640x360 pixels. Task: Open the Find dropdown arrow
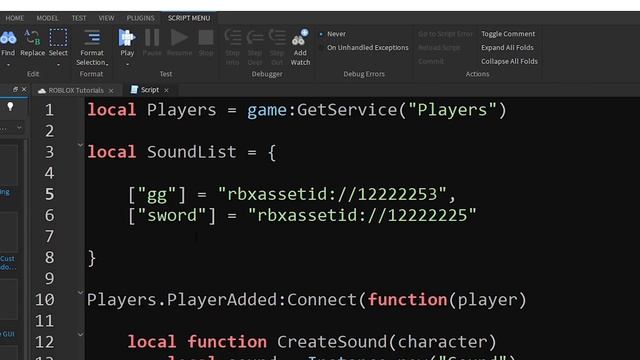(8, 64)
